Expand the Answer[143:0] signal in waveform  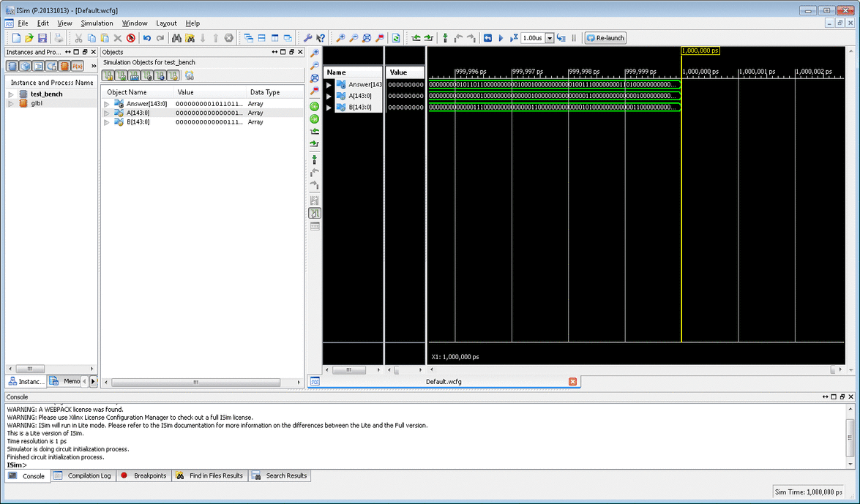click(329, 85)
